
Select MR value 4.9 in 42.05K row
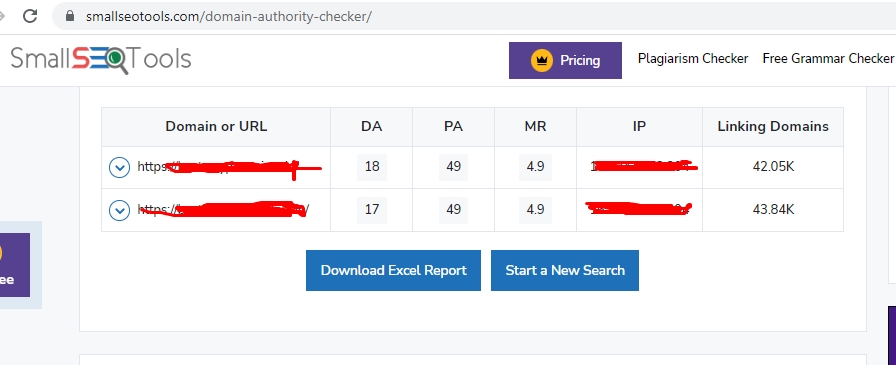pos(535,167)
